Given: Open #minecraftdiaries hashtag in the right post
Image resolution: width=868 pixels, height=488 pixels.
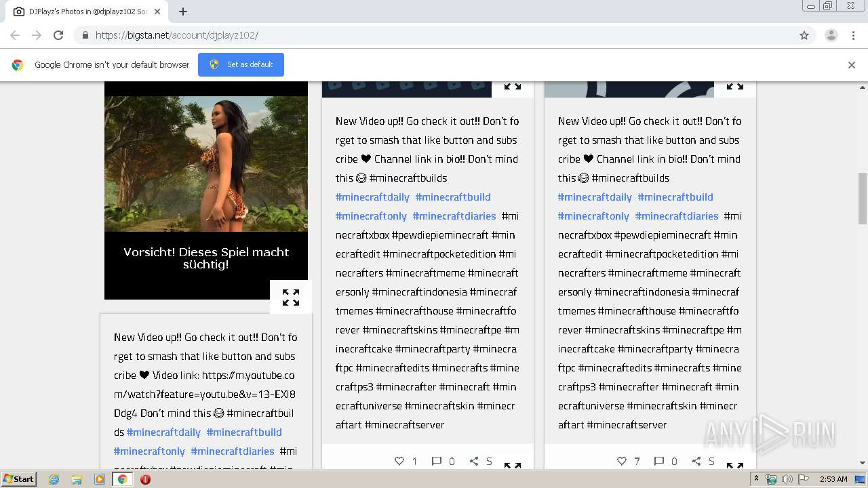Looking at the screenshot, I should 677,216.
